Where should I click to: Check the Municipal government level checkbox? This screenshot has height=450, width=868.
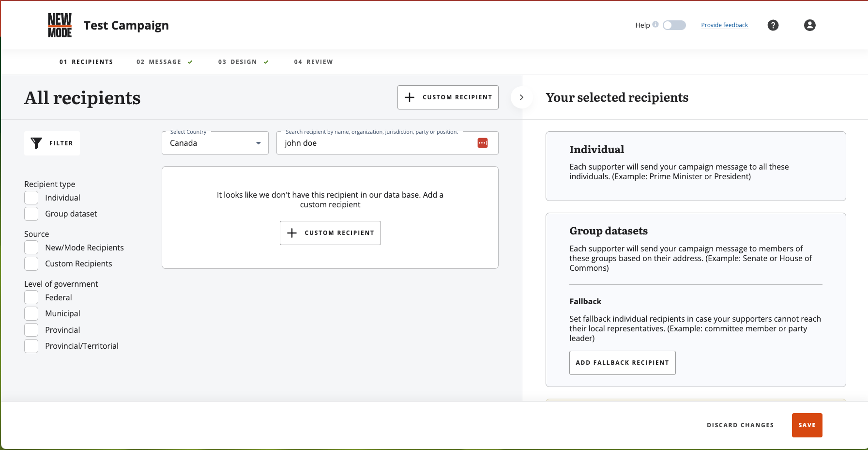31,313
